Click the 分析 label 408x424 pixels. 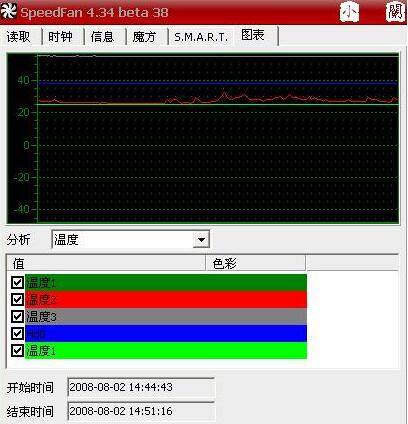point(18,239)
